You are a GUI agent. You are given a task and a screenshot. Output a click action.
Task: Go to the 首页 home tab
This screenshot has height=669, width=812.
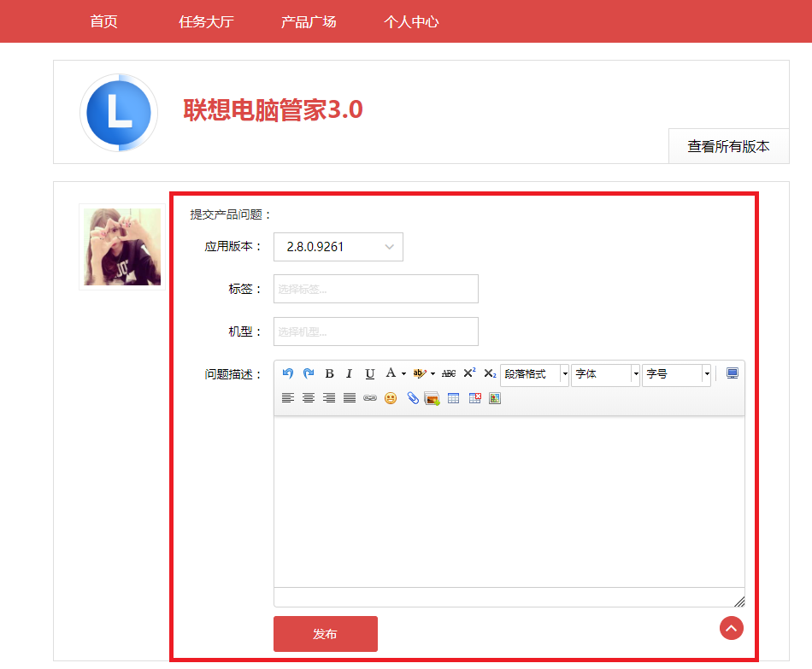[103, 21]
